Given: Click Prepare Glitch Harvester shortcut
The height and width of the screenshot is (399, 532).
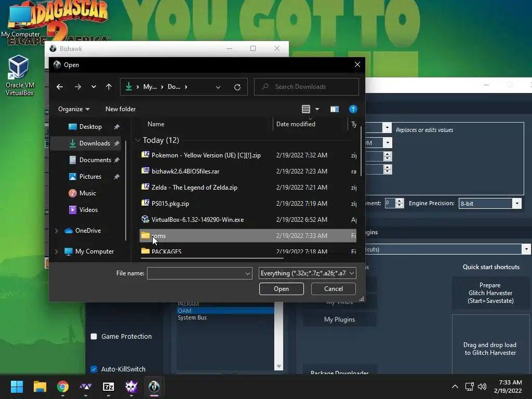Looking at the screenshot, I should coord(490,293).
